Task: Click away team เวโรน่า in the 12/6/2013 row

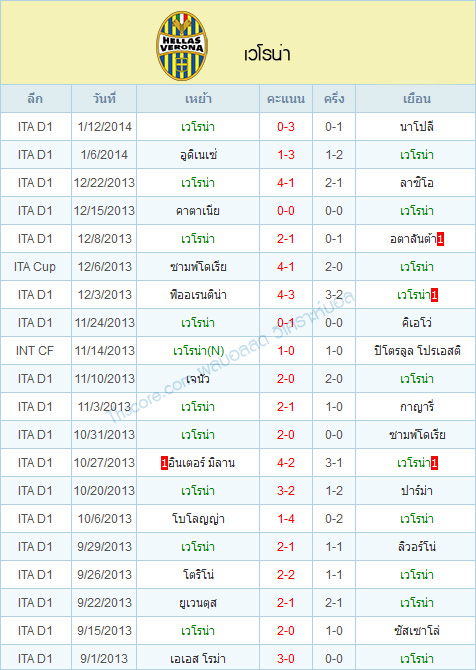Action: [x=417, y=267]
